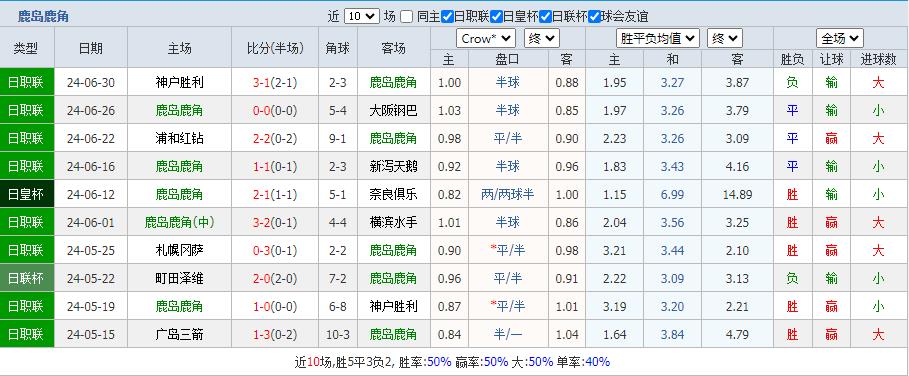
Task: Click the 日职联 type cell on 24-06-30
Action: (27, 82)
